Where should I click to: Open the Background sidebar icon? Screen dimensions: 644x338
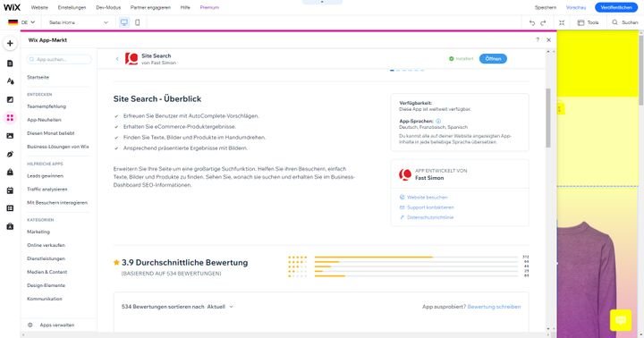10,99
